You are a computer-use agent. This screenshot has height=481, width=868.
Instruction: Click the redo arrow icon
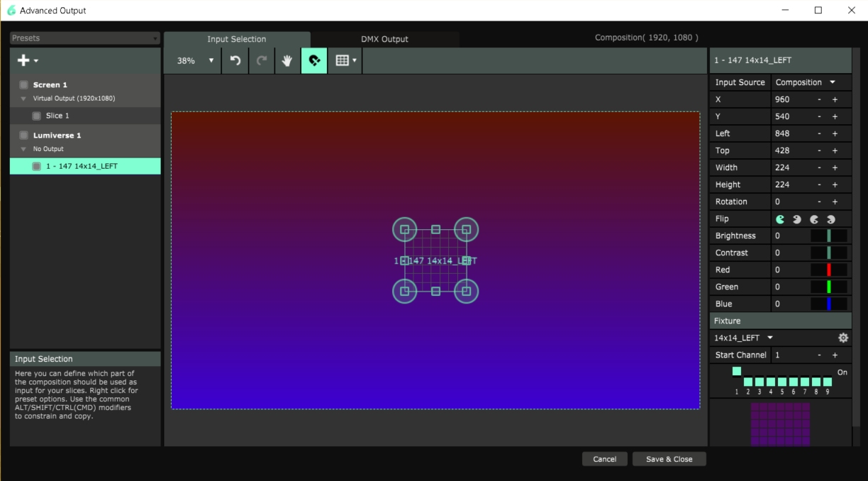pyautogui.click(x=260, y=60)
